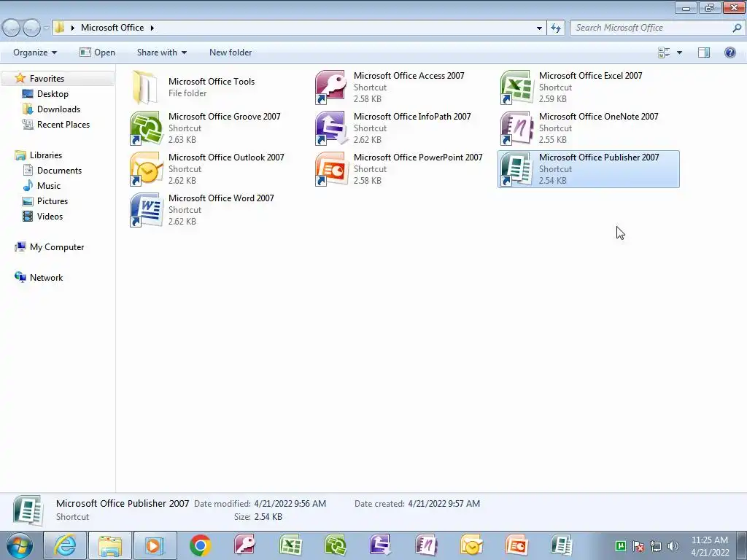Expand the address bar history dropdown

(539, 28)
